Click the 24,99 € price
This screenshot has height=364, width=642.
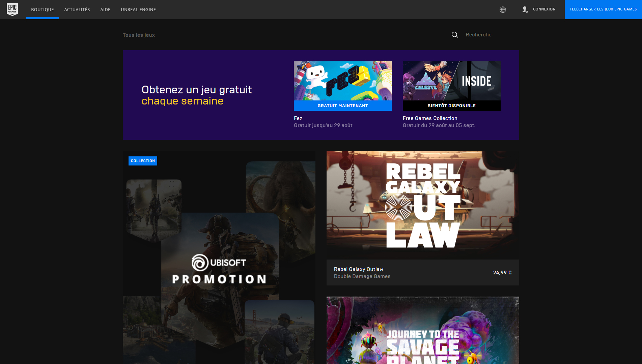click(x=502, y=273)
